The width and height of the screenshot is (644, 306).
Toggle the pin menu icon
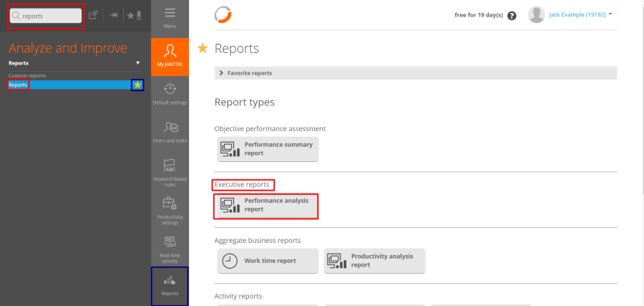pos(114,15)
